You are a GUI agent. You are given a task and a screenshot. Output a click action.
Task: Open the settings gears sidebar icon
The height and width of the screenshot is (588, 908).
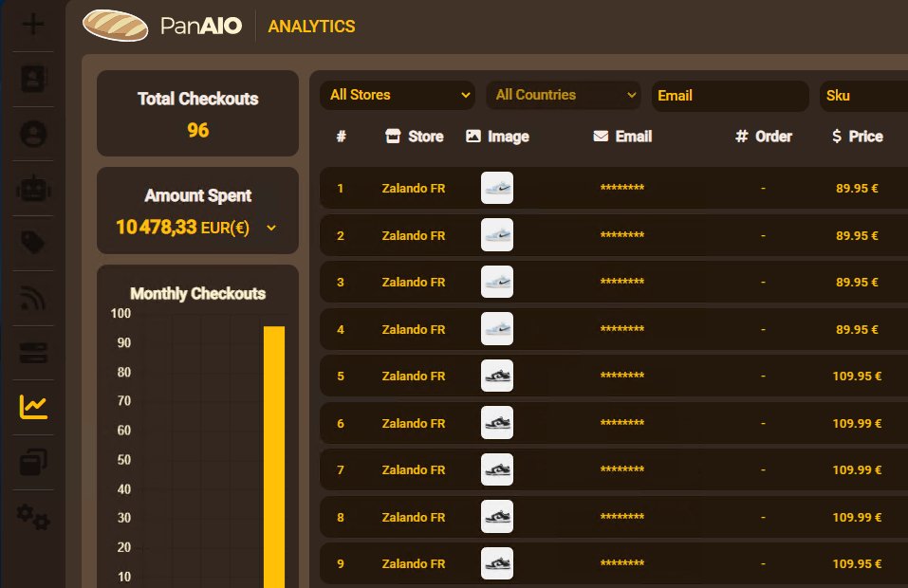33,517
